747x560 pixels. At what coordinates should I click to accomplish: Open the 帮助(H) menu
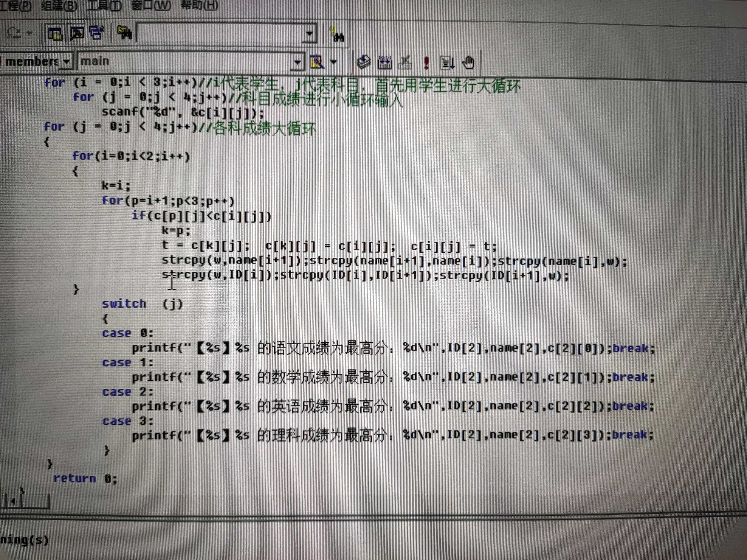click(x=199, y=5)
